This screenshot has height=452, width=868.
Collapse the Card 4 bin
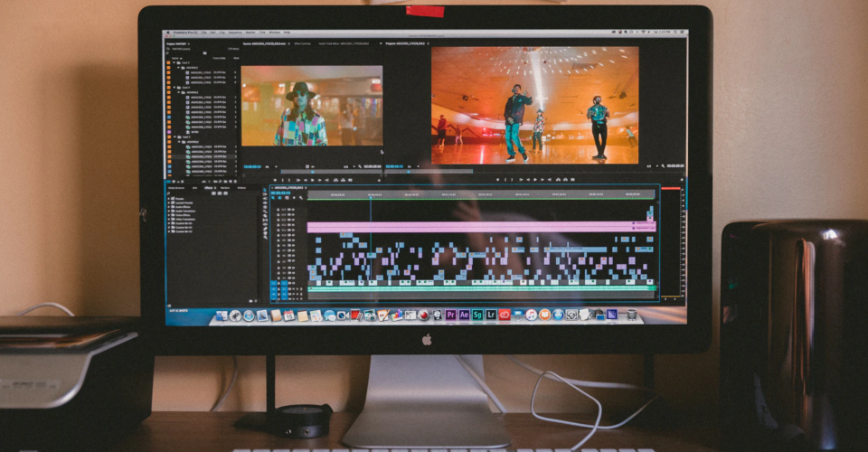(x=175, y=88)
